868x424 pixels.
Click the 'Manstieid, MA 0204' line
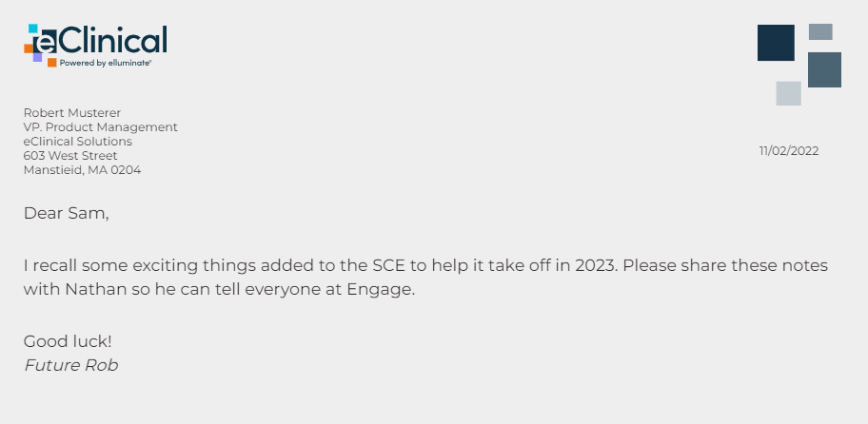click(82, 170)
